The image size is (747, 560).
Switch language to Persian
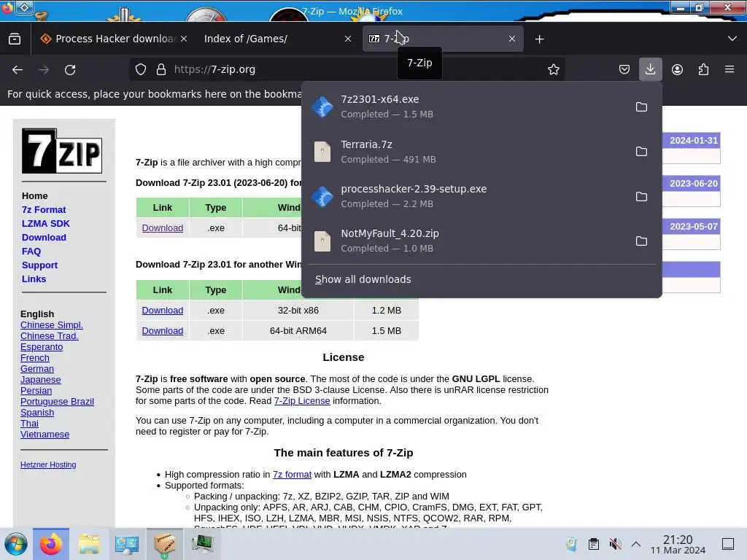36,391
